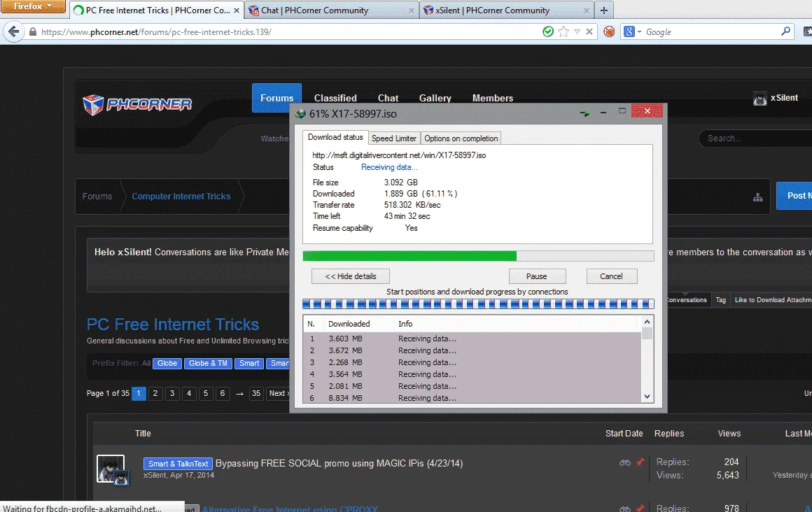
Task: Click the browser back arrow button
Action: click(14, 31)
